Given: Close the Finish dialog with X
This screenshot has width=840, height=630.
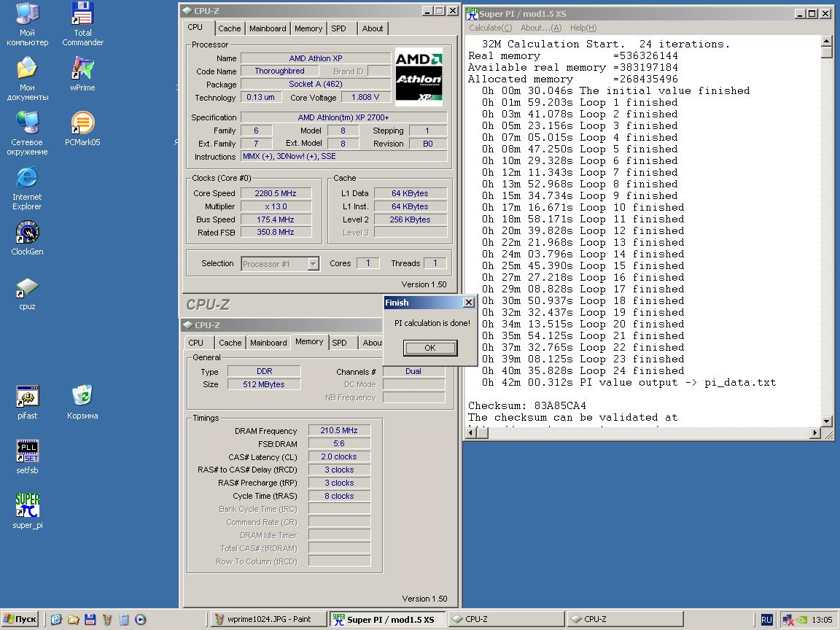Looking at the screenshot, I should pos(469,302).
